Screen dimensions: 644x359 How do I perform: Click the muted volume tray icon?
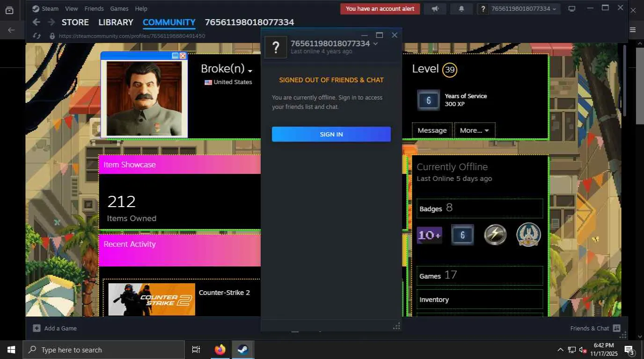(x=583, y=350)
